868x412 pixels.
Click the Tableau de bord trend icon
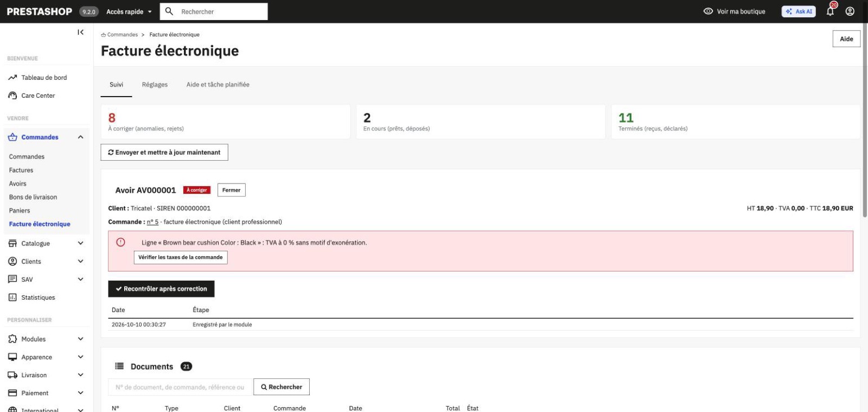(x=12, y=78)
